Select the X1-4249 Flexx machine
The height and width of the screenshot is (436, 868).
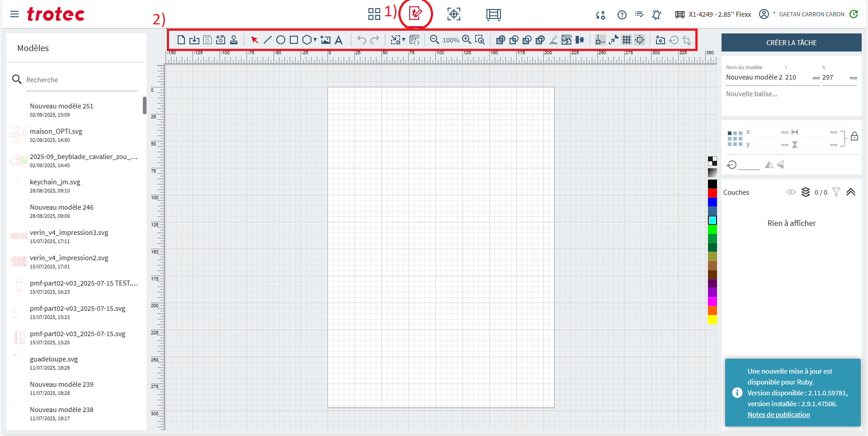click(713, 14)
